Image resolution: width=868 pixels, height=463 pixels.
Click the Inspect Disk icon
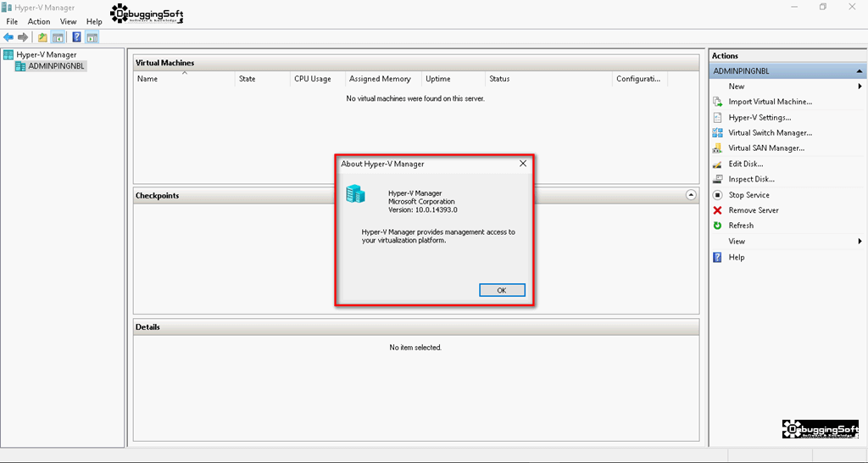coord(717,180)
